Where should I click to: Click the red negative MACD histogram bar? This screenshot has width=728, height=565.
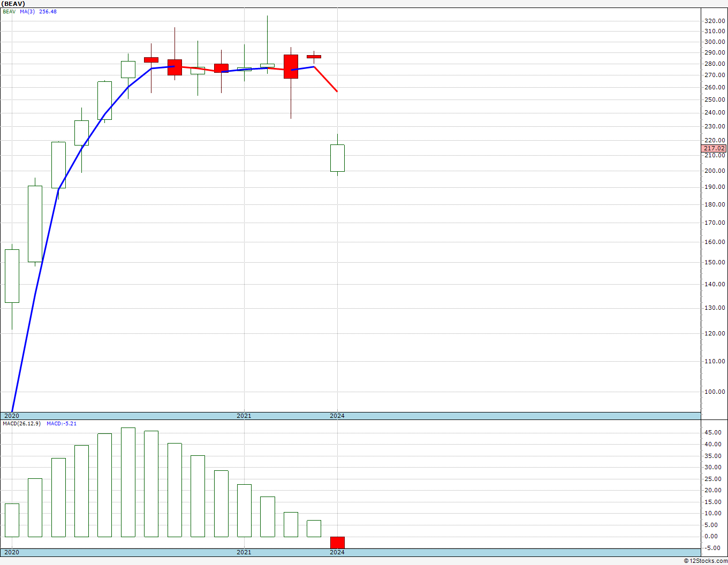(x=337, y=543)
